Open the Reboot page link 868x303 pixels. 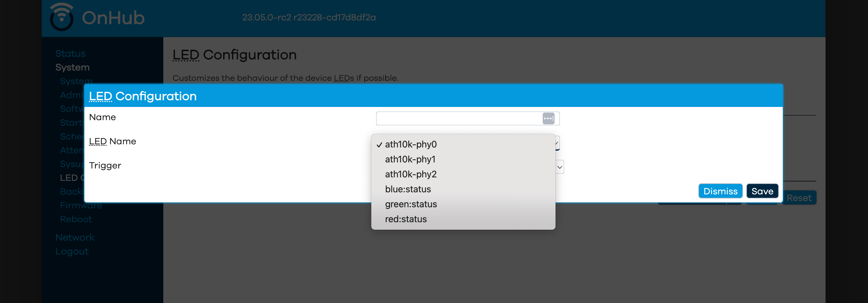[76, 219]
